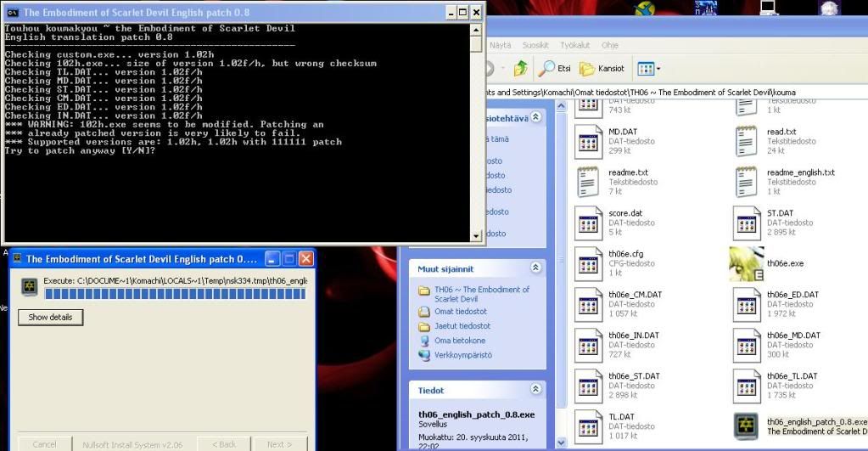Click the console scrollbar down arrow
The width and height of the screenshot is (868, 451).
pyautogui.click(x=476, y=236)
